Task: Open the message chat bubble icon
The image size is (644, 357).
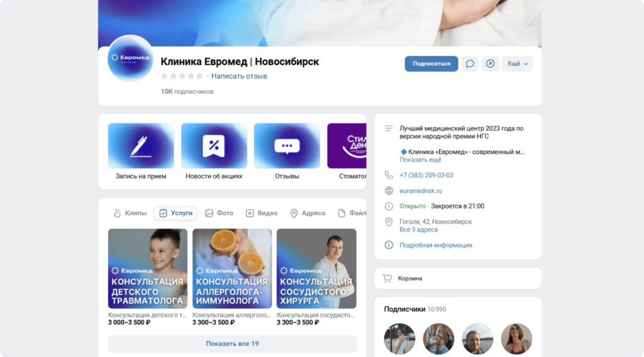Action: 470,64
